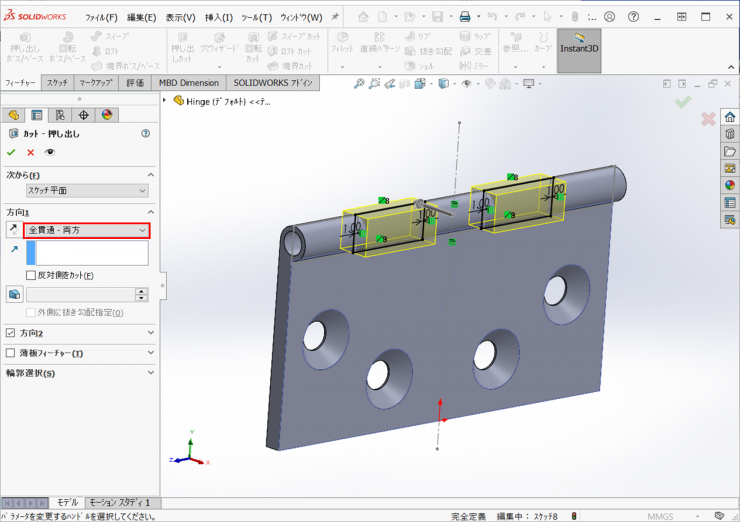
Task: Switch to the モーション スタディ 1 tab
Action: tap(119, 502)
